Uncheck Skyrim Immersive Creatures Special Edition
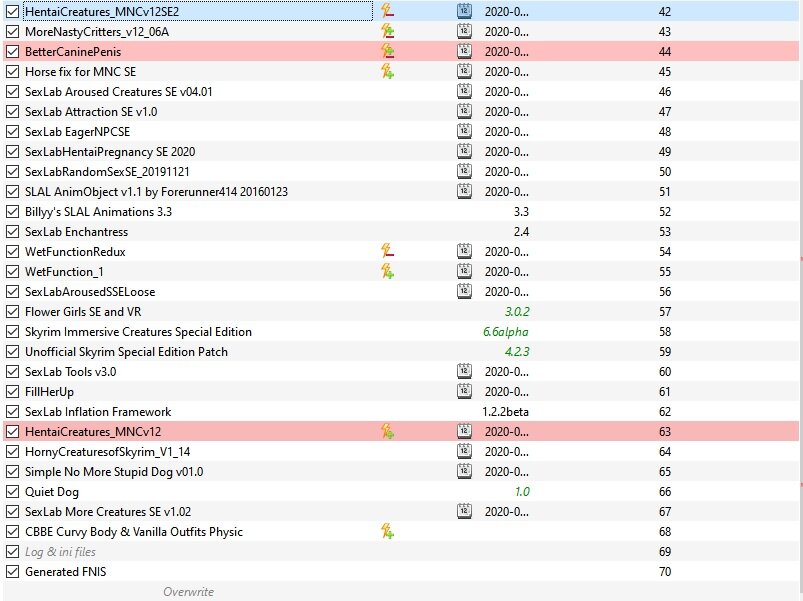Viewport: 803px width, 601px height. point(12,331)
